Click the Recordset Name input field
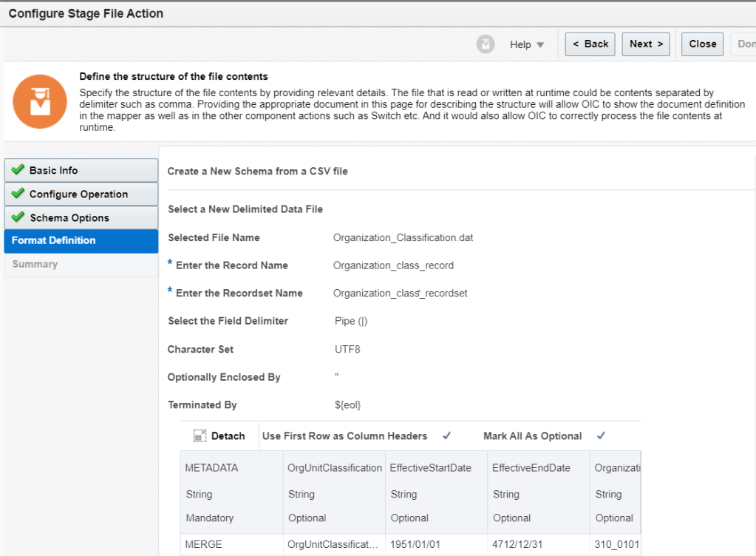The height and width of the screenshot is (556, 756). click(400, 294)
